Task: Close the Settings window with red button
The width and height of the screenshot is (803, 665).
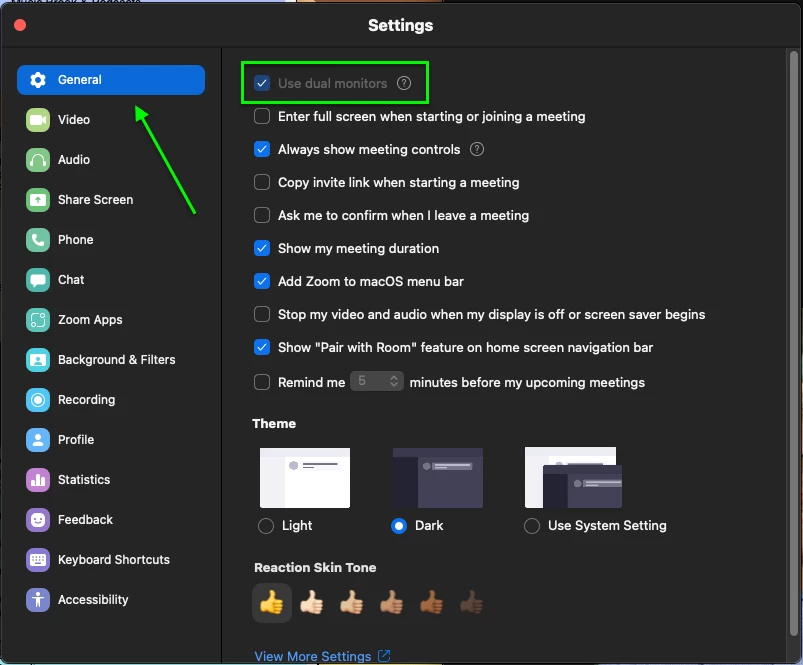Action: click(20, 25)
